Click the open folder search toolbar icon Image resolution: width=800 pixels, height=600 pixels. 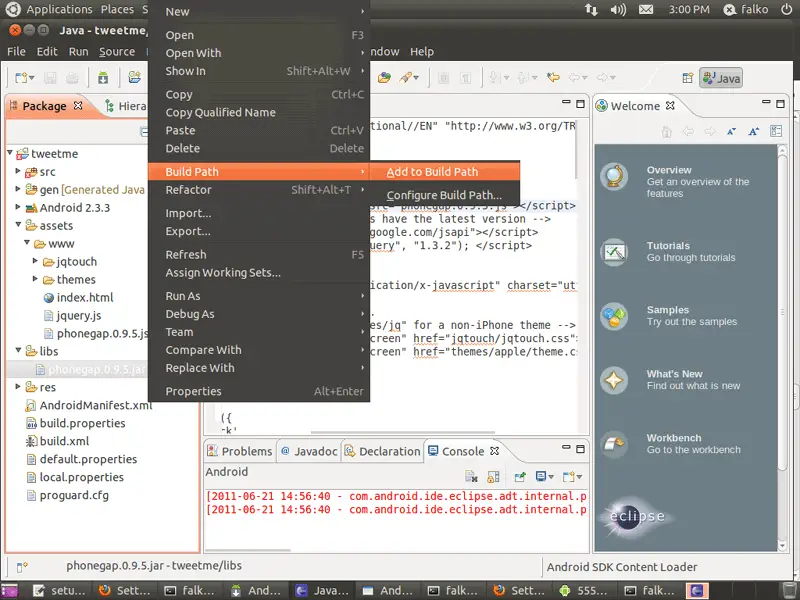(384, 78)
